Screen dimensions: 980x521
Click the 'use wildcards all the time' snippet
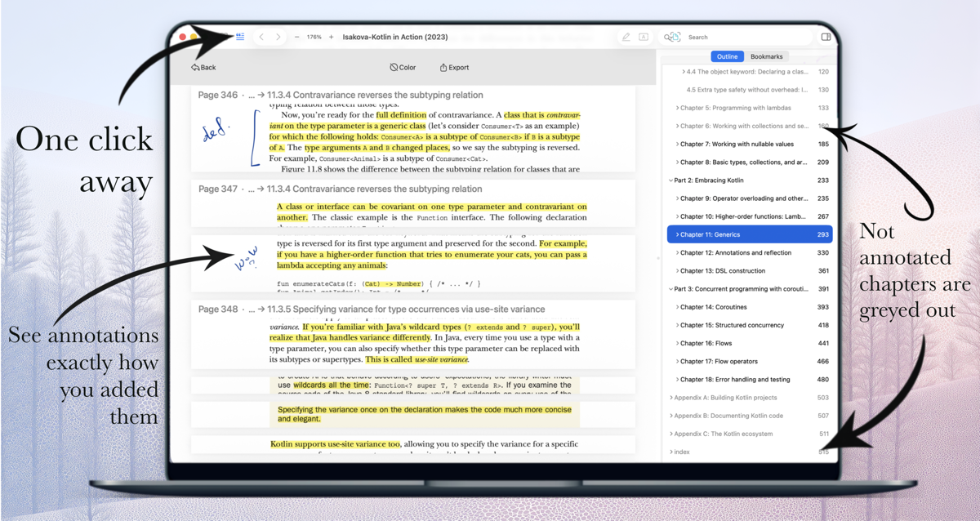[x=413, y=385]
